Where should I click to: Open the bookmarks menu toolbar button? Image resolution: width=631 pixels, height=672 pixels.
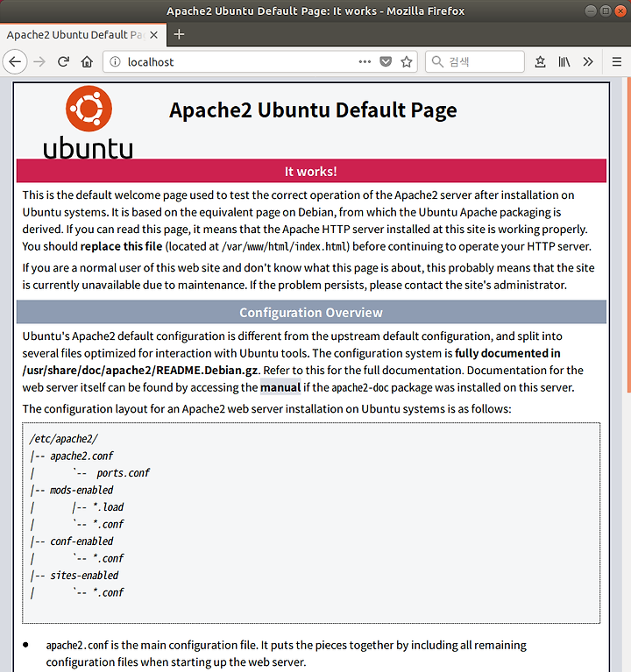pos(540,61)
